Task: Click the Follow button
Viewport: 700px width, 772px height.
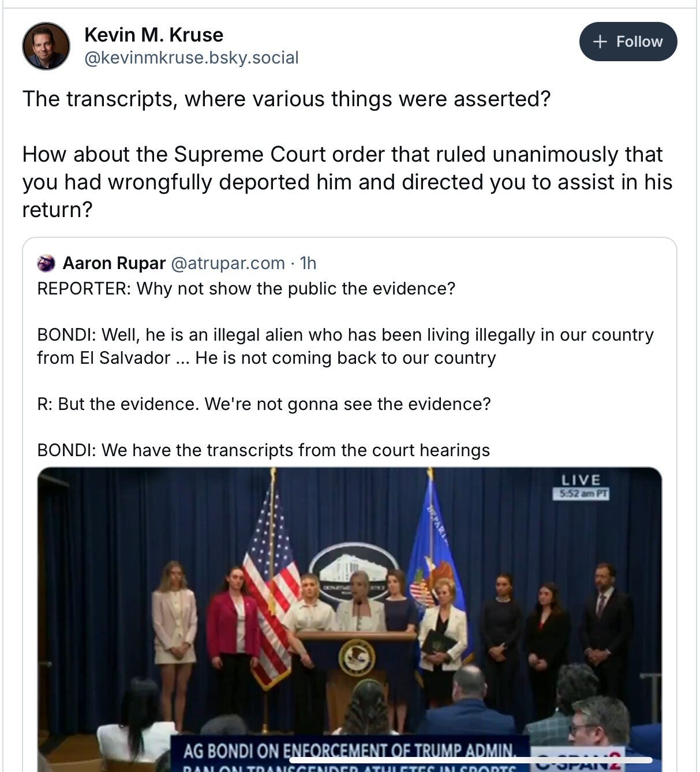Action: click(x=628, y=42)
